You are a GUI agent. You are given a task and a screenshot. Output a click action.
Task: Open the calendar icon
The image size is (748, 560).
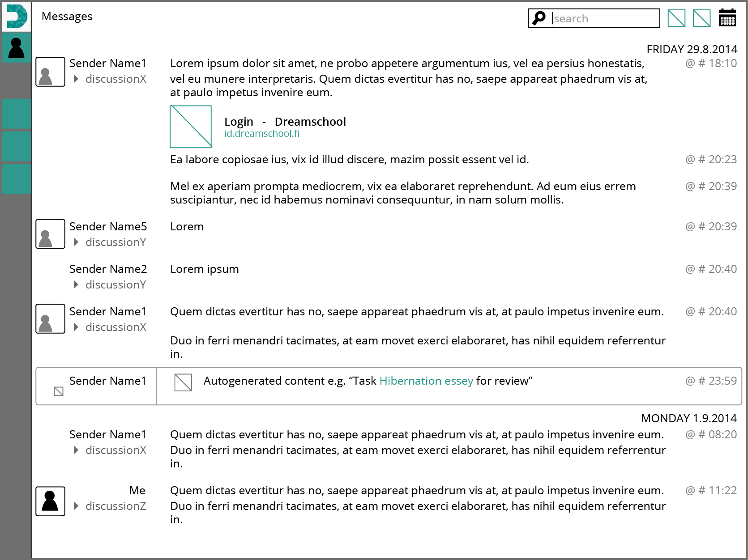tap(727, 18)
